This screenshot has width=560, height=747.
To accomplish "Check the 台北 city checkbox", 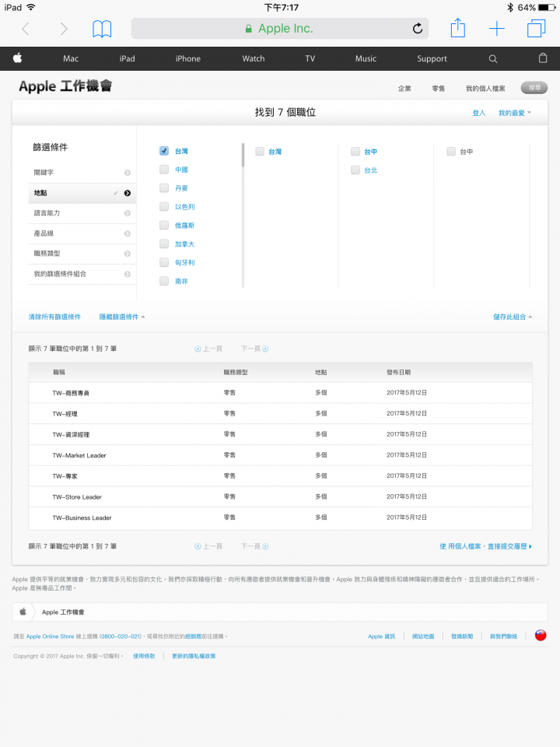I will (355, 170).
